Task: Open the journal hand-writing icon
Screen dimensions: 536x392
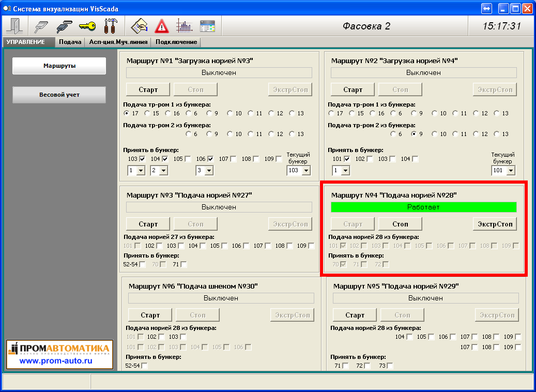Action: [x=139, y=26]
